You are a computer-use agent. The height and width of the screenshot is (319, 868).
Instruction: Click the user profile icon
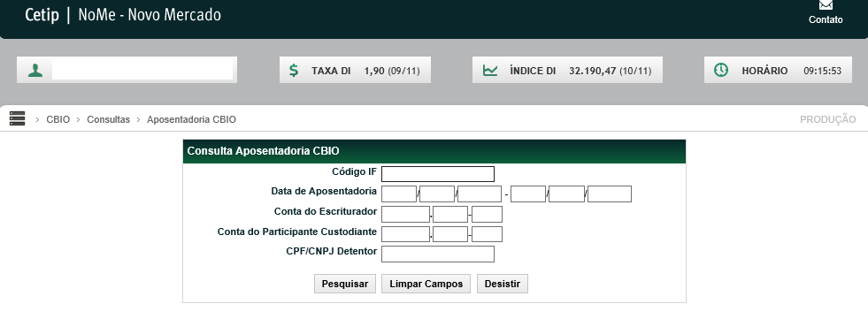(x=35, y=70)
